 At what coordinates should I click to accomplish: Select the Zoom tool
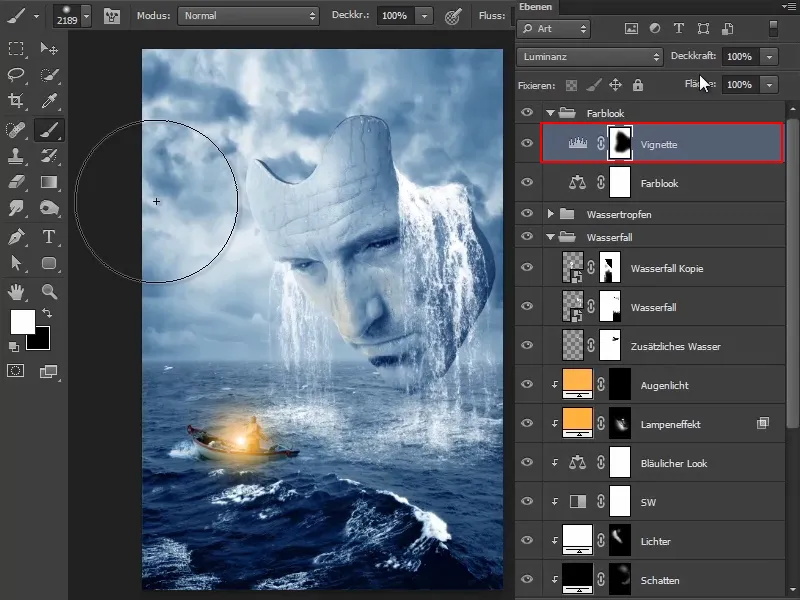coord(49,292)
